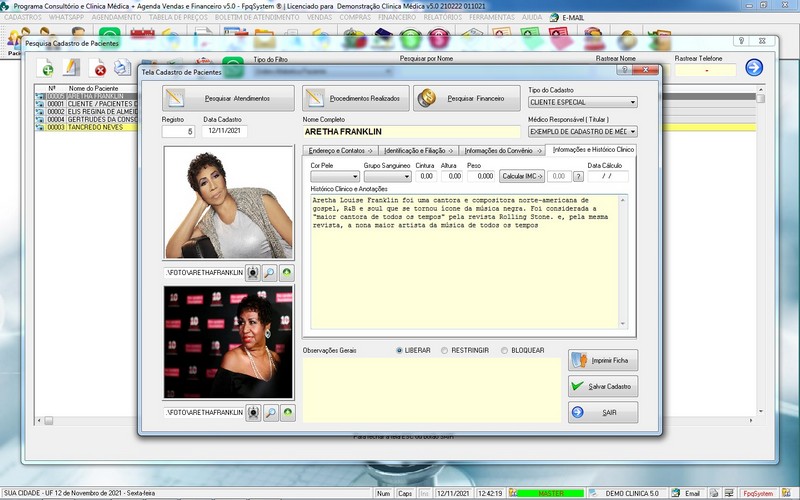Click the green WhatsApp icon in main toolbar
800x500 pixels.
(x=110, y=37)
